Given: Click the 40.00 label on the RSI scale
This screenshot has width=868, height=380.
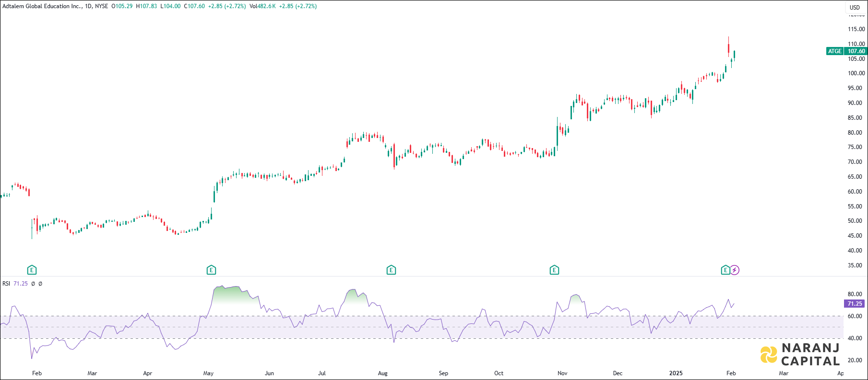Looking at the screenshot, I should click(x=855, y=338).
